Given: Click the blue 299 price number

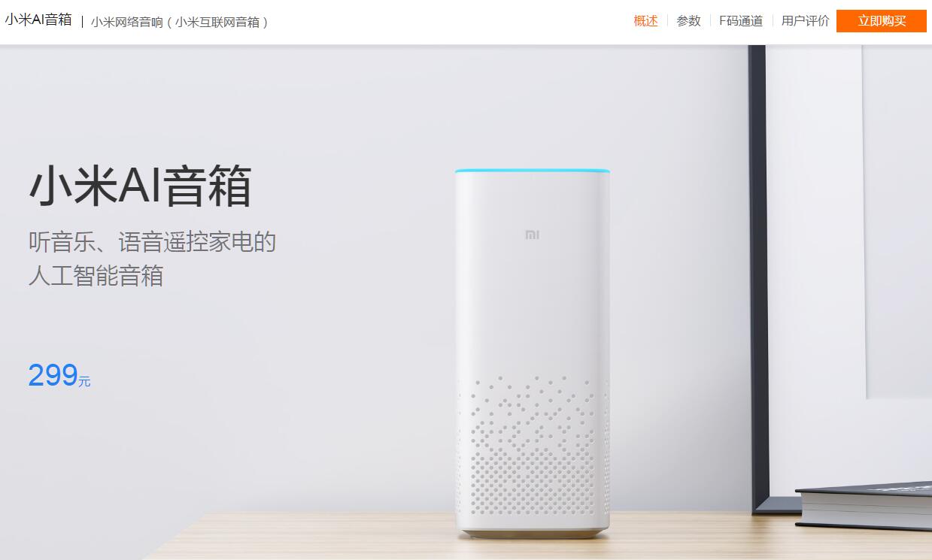Looking at the screenshot, I should tap(53, 375).
